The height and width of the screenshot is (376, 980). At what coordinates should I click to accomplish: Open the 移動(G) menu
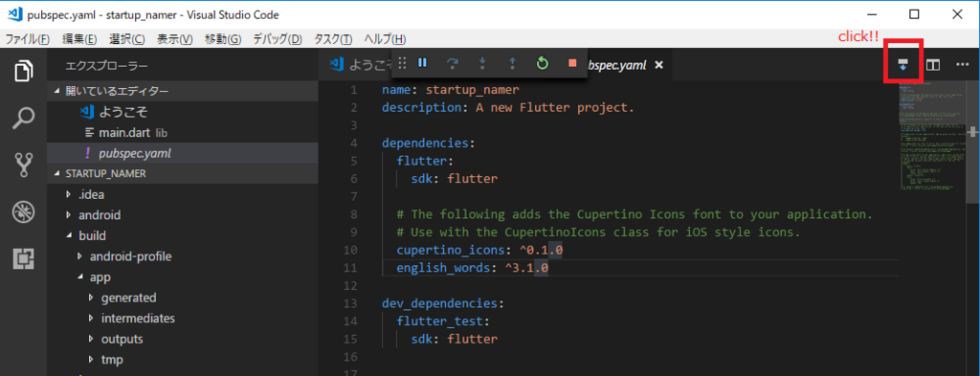point(223,38)
